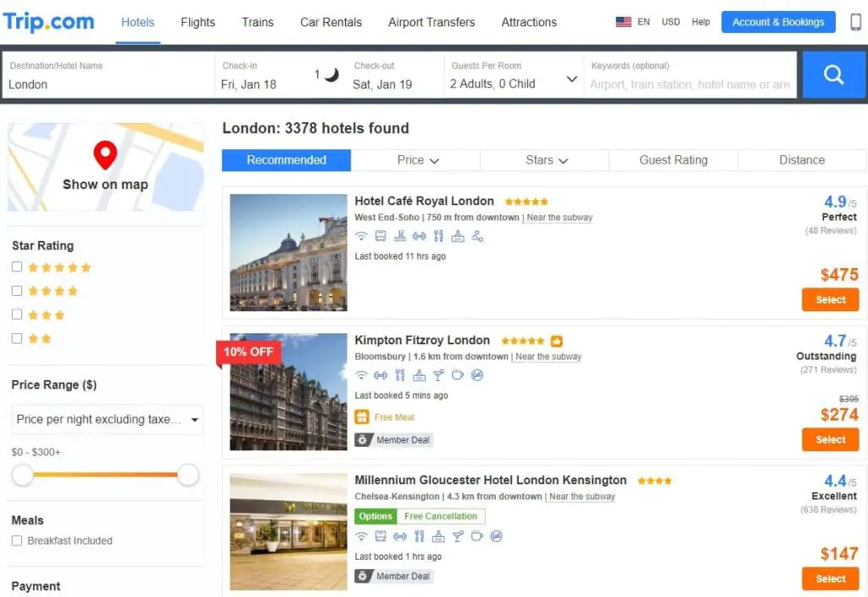Open Hotel Café Royal London title link
Screen dimensions: 868x597
pos(424,201)
